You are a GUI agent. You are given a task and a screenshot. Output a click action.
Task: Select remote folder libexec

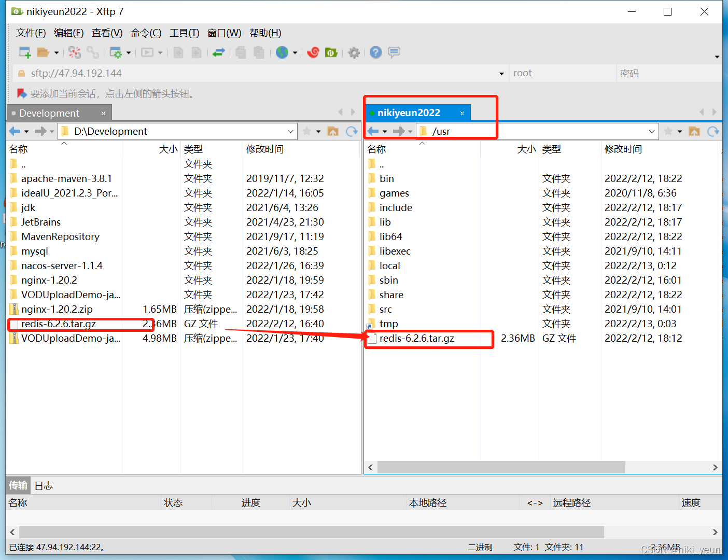pyautogui.click(x=395, y=251)
